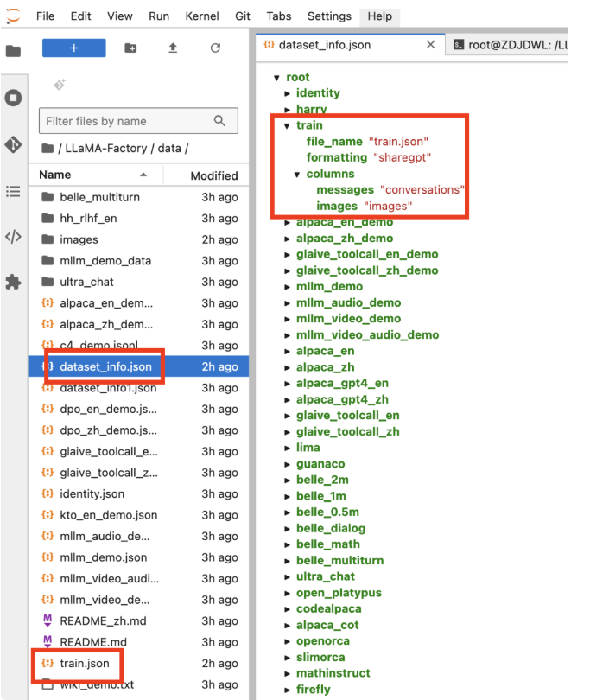Screen dimensions: 609x700
Task: Expand the mllm_video_audio_demo node
Action: click(288, 335)
